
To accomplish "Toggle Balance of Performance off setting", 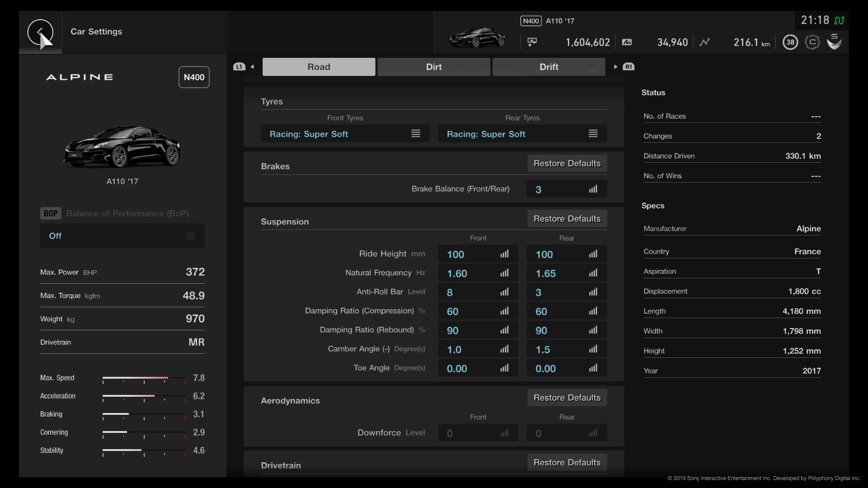I will 122,235.
